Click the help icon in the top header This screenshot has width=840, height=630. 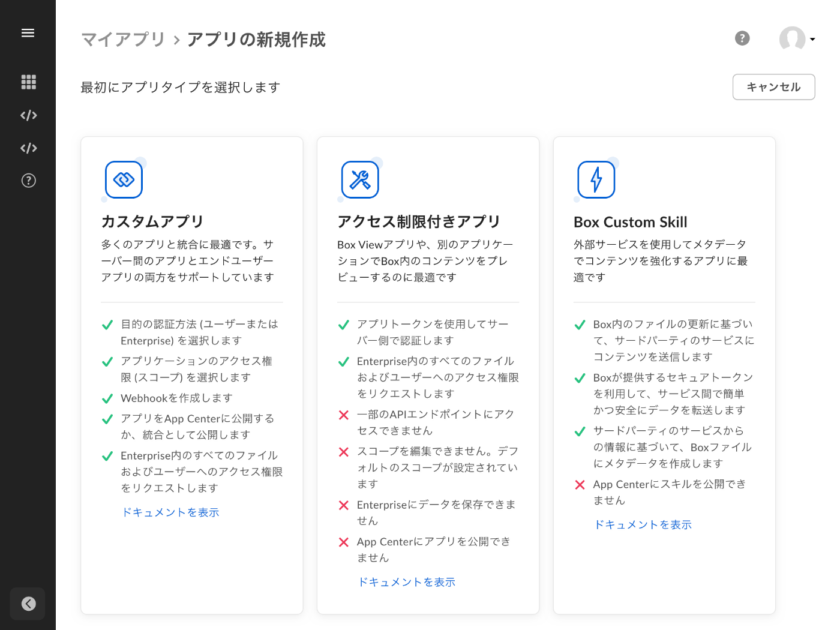[x=742, y=38]
